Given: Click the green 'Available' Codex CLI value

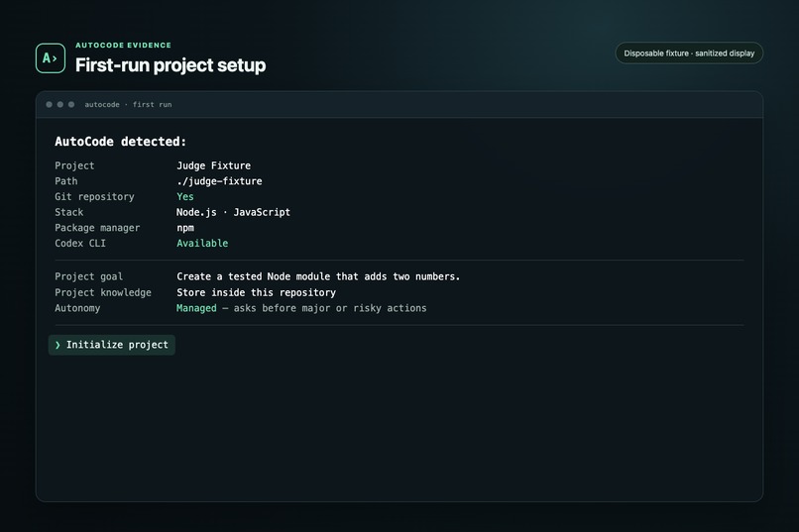Looking at the screenshot, I should [202, 244].
